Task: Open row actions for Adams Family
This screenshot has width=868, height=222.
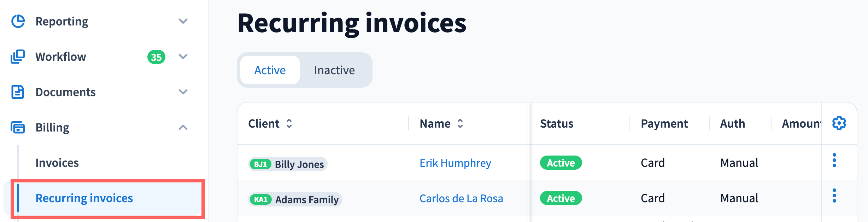Action: click(834, 196)
